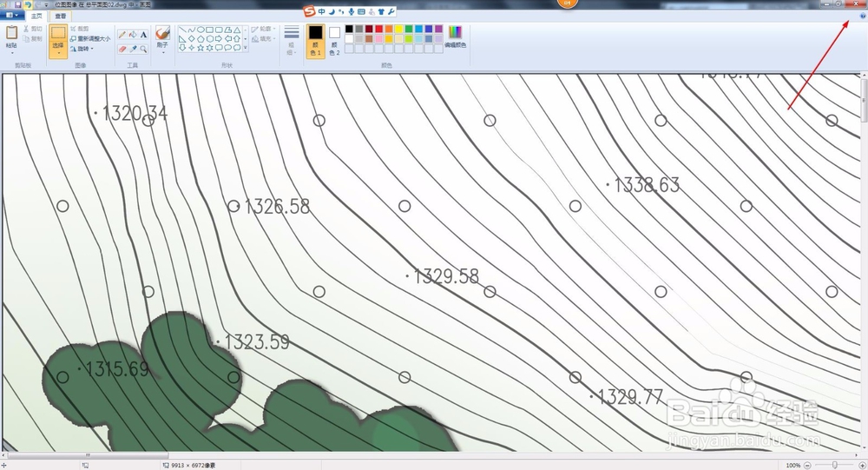Image resolution: width=868 pixels, height=470 pixels.
Task: Pick the red color swatch
Action: pos(378,29)
